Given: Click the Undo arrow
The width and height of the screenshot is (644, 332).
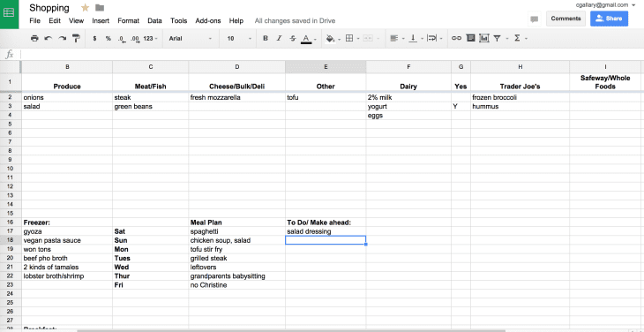Looking at the screenshot, I should [48, 38].
